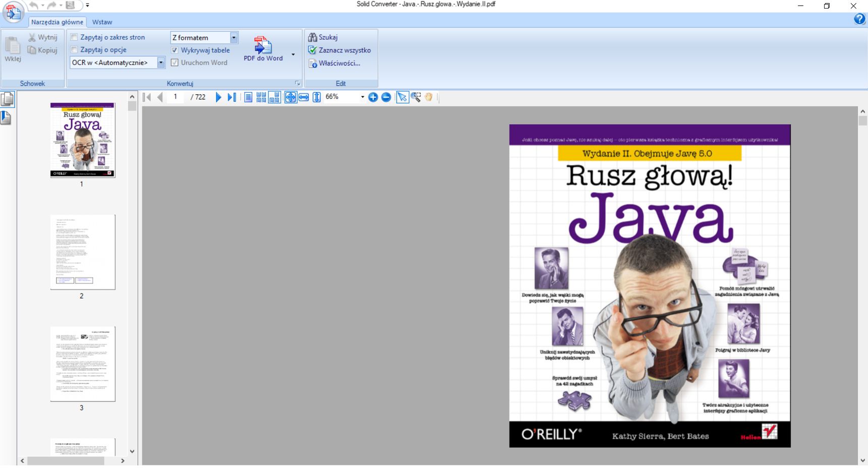Switch to the Narzędzia główne tab
The height and width of the screenshot is (469, 868).
(x=57, y=22)
